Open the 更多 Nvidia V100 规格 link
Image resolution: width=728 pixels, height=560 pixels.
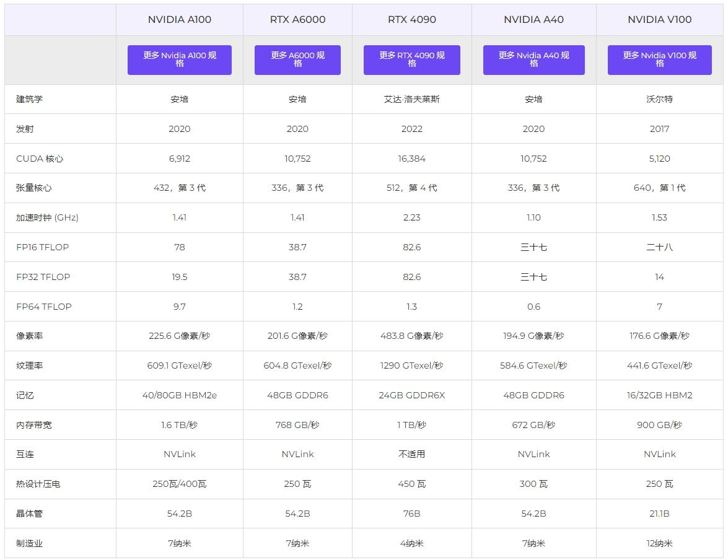tap(659, 59)
